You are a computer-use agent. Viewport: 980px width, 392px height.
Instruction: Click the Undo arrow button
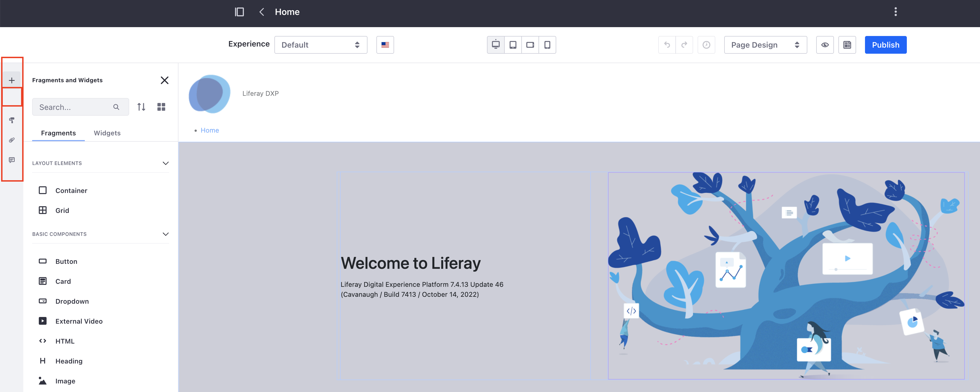pos(667,45)
